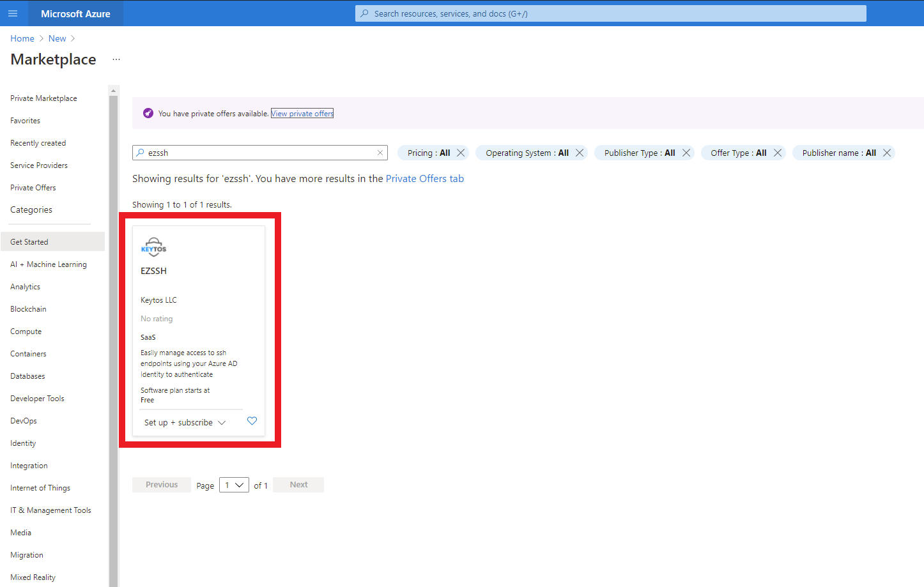Click the private offers rocket icon
The width and height of the screenshot is (924, 587).
[148, 113]
